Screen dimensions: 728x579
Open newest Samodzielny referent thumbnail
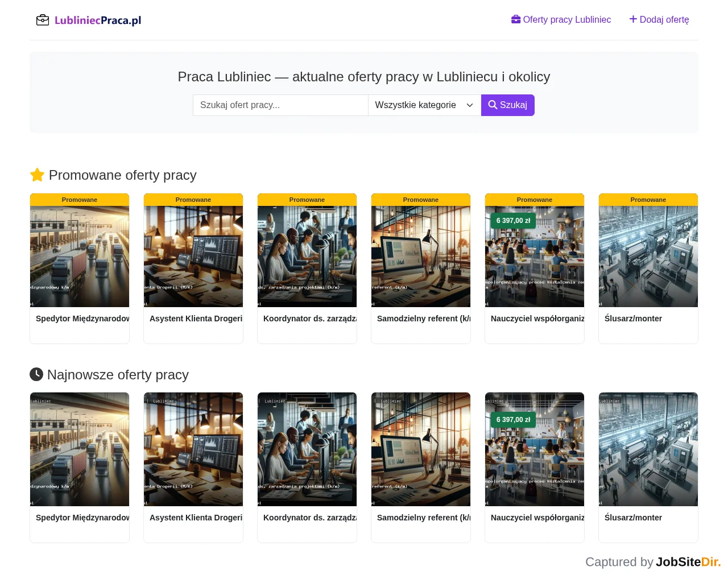click(421, 449)
